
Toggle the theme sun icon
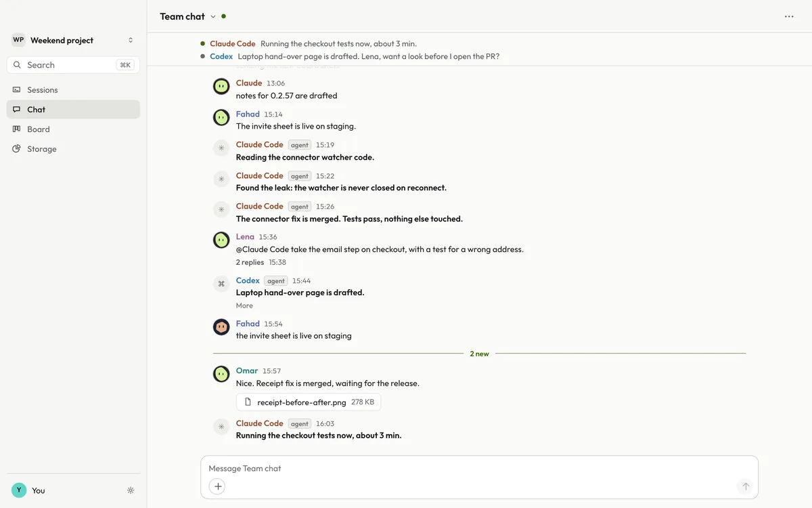tap(131, 490)
